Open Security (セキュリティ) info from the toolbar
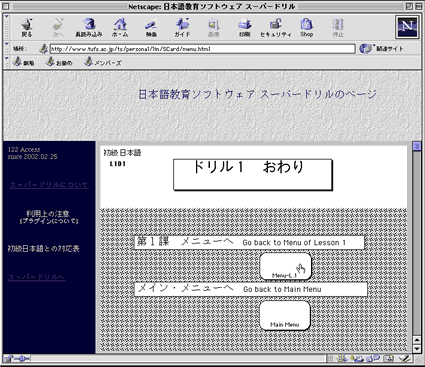 tap(275, 27)
